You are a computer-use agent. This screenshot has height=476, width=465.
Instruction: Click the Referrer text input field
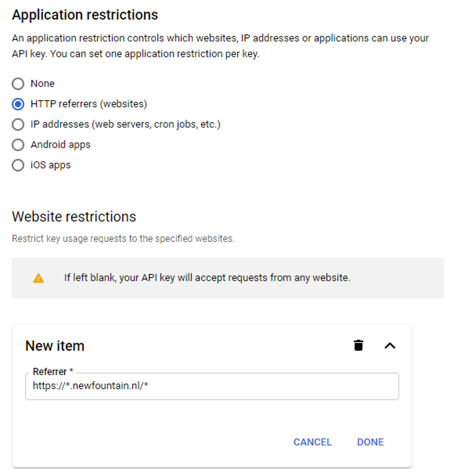(212, 386)
